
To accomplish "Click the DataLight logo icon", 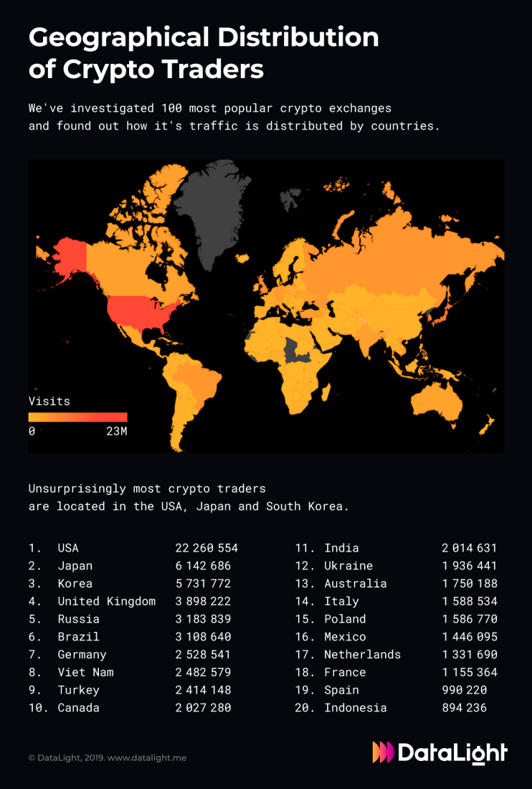I will coord(383,752).
